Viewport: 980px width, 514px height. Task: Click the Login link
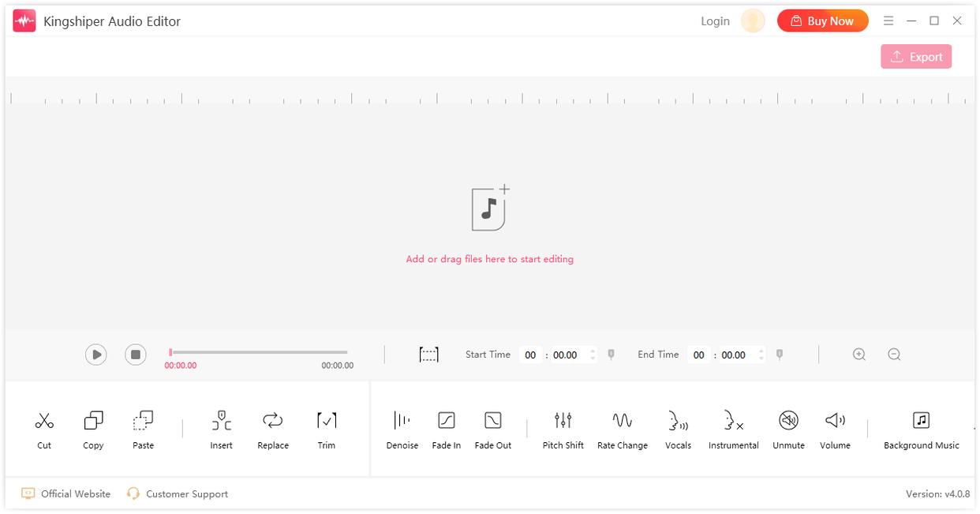[715, 21]
